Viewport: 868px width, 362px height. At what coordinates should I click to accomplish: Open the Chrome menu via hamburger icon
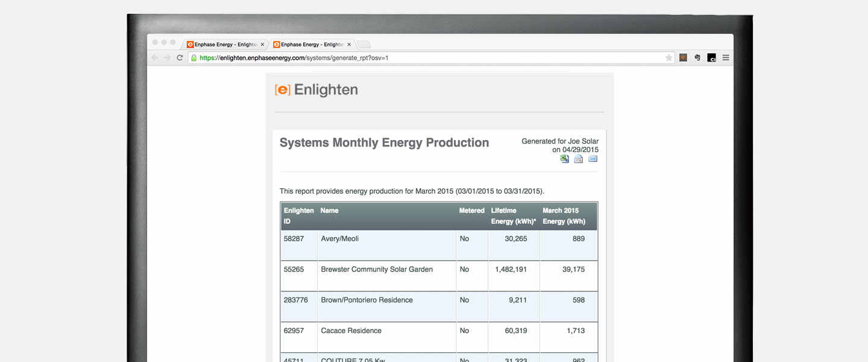click(725, 57)
